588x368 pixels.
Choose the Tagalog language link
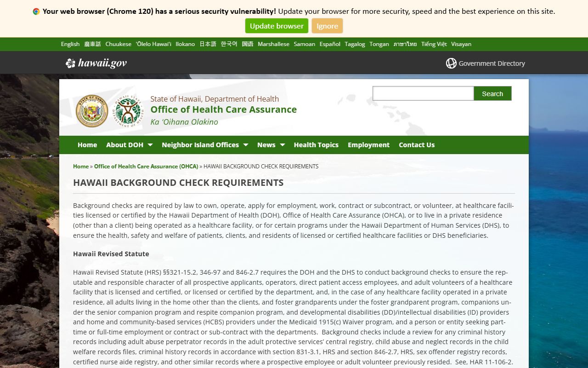(x=355, y=44)
